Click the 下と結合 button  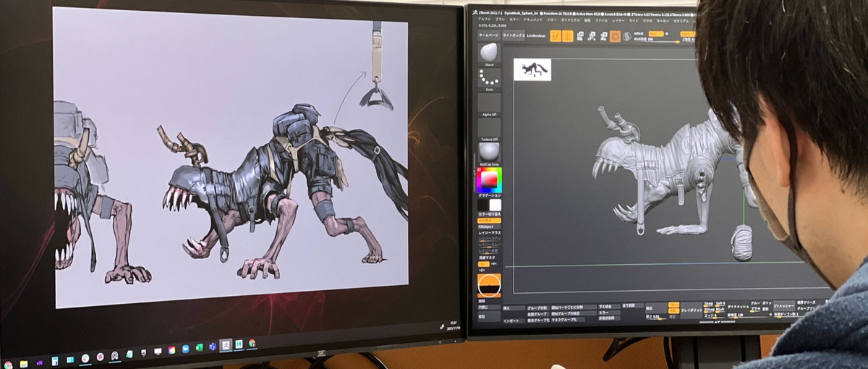click(x=608, y=307)
